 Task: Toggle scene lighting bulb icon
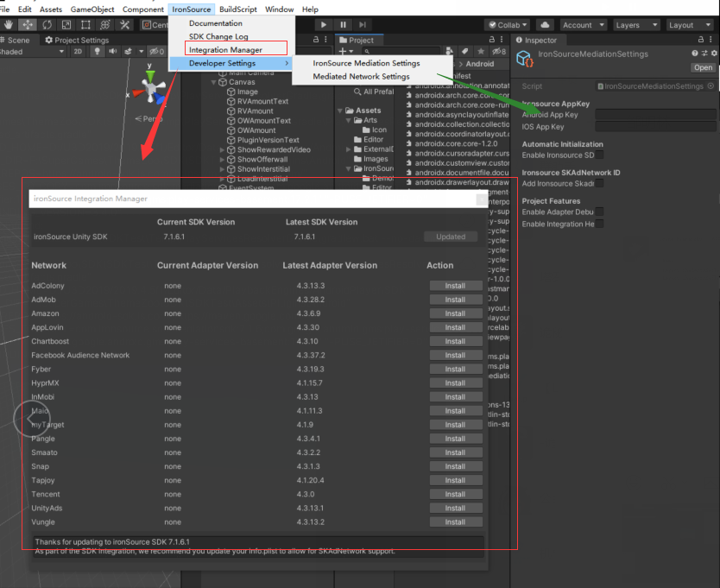pyautogui.click(x=97, y=52)
